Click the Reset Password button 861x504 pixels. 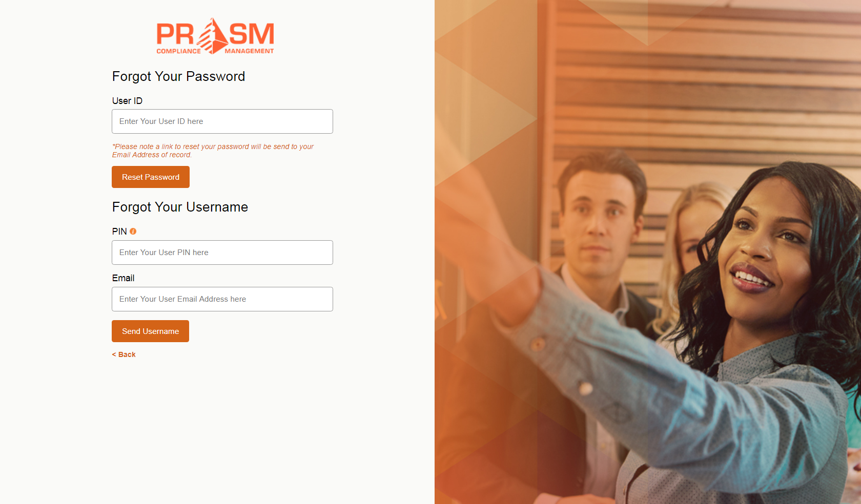coord(151,177)
